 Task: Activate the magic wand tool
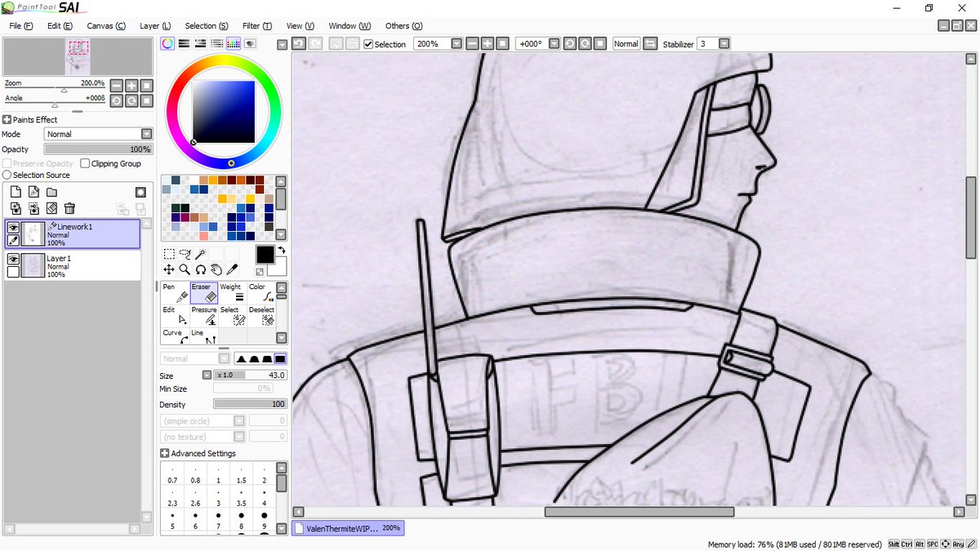point(200,254)
